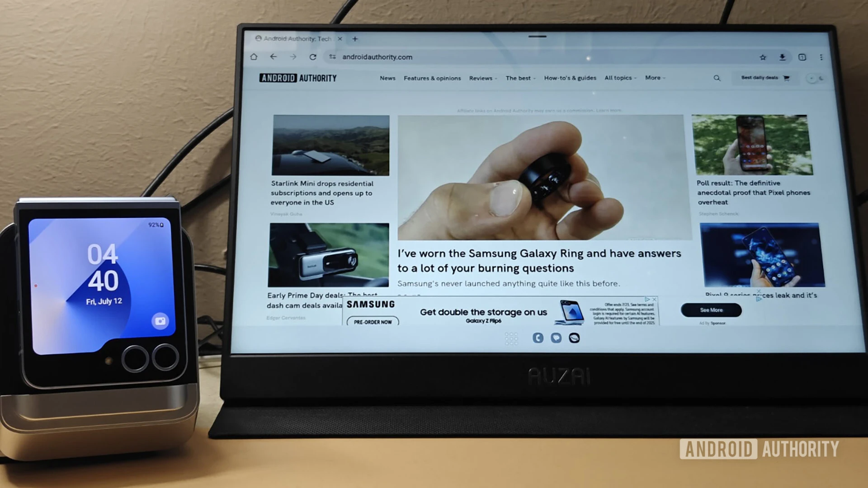Click Pre-Order Now Samsung Galaxy Z Flip6

(x=372, y=321)
